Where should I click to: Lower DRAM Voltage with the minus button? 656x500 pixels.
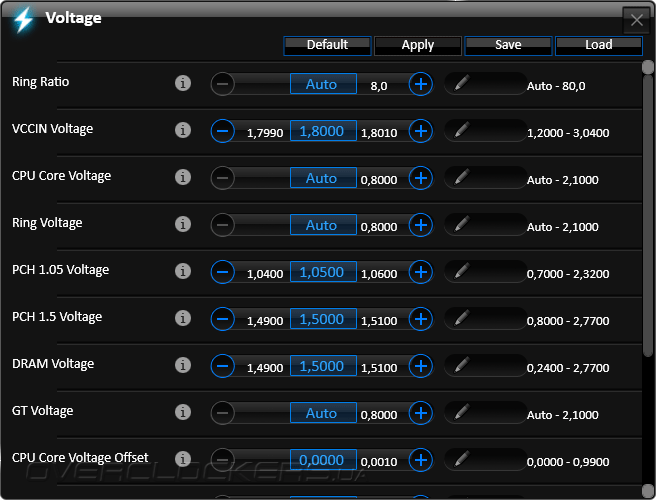(223, 366)
